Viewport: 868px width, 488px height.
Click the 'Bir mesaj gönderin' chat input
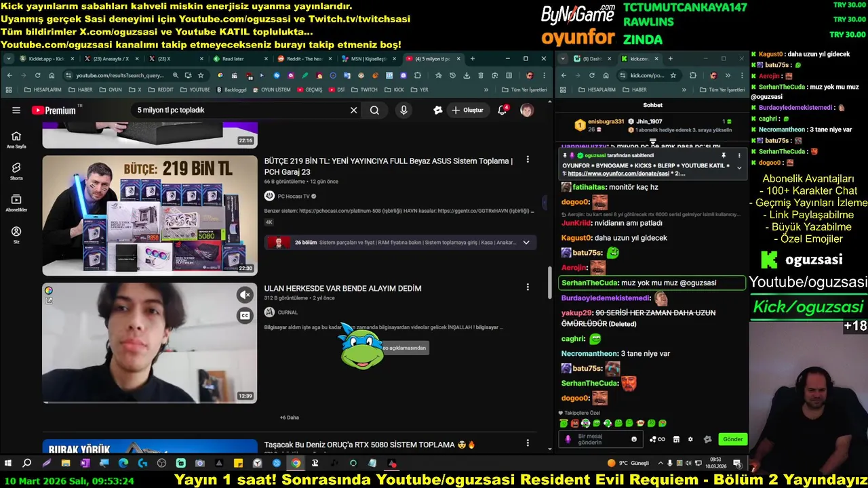pos(601,439)
